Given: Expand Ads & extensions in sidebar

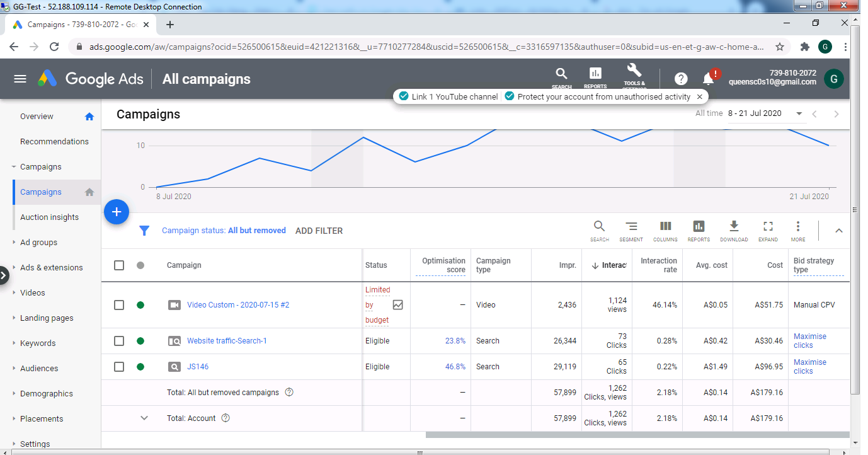Looking at the screenshot, I should pos(14,268).
